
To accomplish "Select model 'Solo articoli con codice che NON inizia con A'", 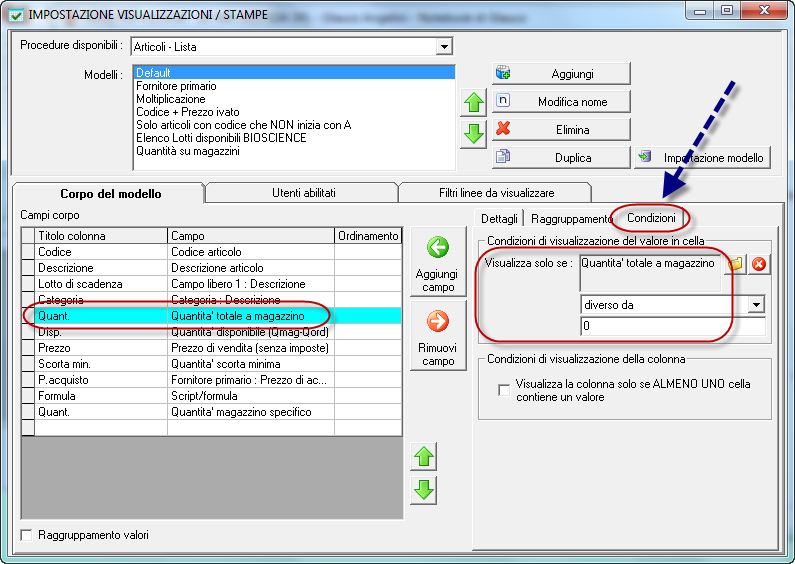I will pyautogui.click(x=294, y=125).
